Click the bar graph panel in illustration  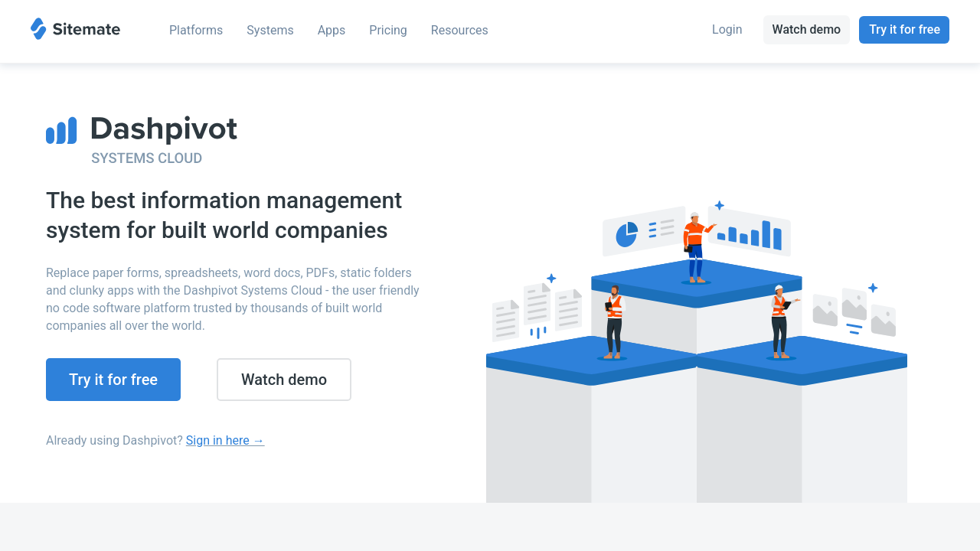(x=750, y=233)
